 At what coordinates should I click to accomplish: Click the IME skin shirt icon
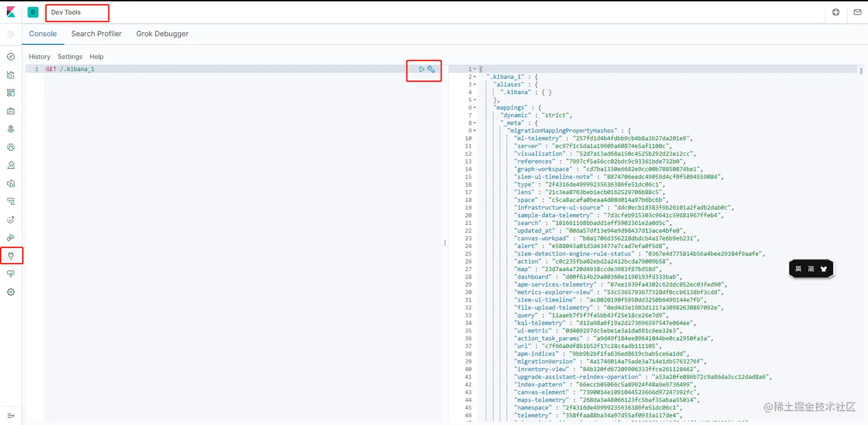(x=824, y=269)
